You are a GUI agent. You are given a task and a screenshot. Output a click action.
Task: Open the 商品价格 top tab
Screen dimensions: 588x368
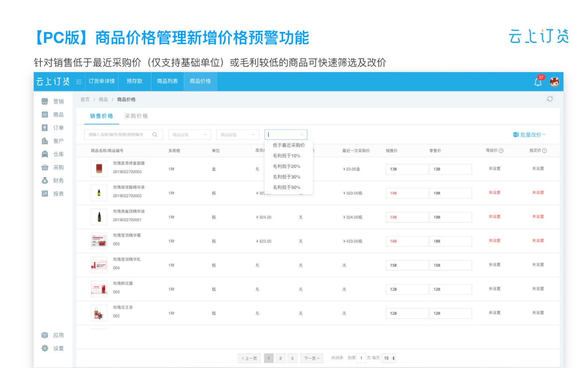point(200,81)
